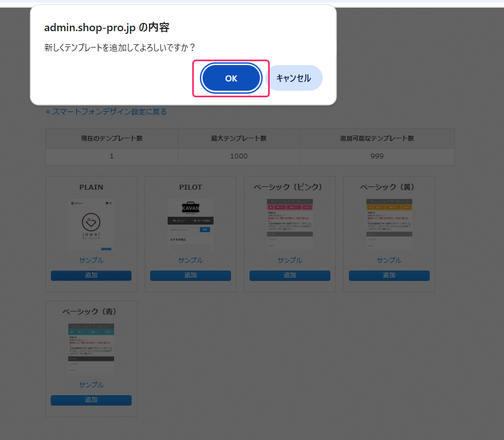The width and height of the screenshot is (504, 440).
Task: Click the PLAIN template preview thumbnail
Action: point(91,225)
